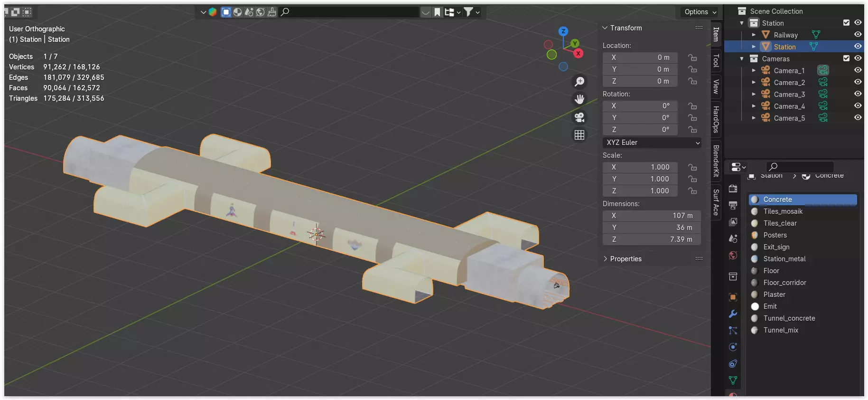
Task: Open the outliner filter dropdown
Action: tap(471, 12)
